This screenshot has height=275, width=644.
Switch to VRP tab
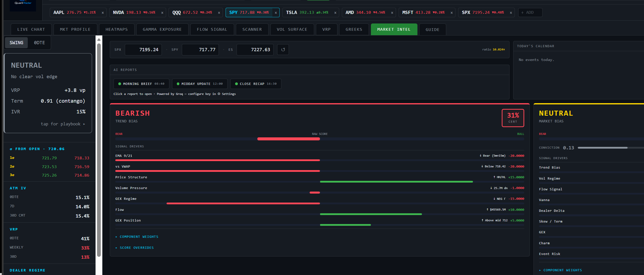(x=327, y=29)
